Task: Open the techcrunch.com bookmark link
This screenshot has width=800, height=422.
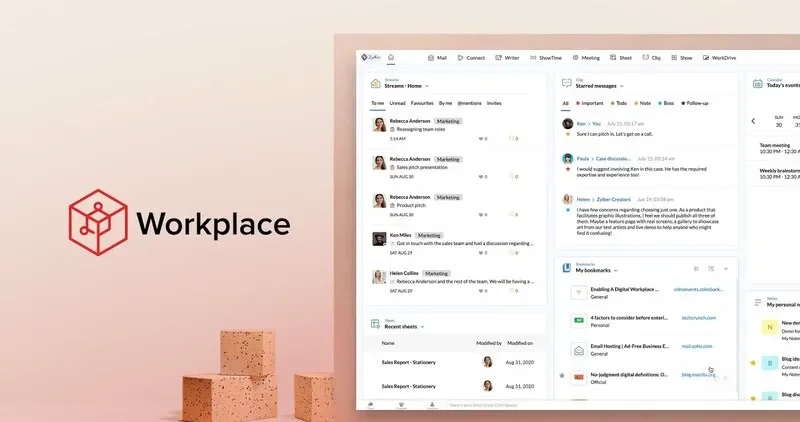Action: pyautogui.click(x=698, y=318)
